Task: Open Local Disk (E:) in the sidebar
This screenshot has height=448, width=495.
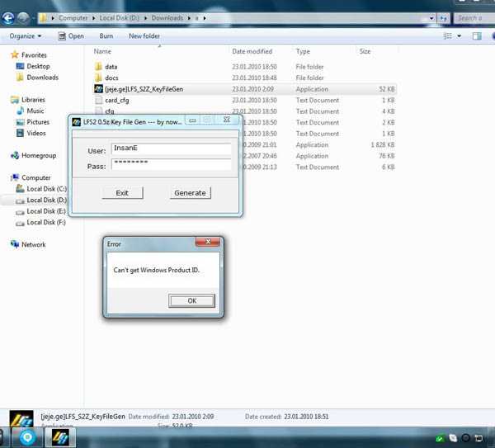Action: 46,211
